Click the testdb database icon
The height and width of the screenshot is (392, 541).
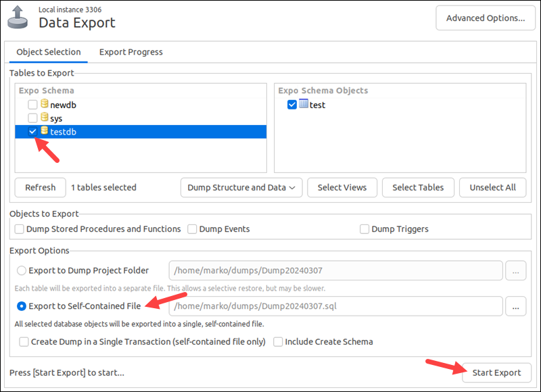tap(45, 131)
